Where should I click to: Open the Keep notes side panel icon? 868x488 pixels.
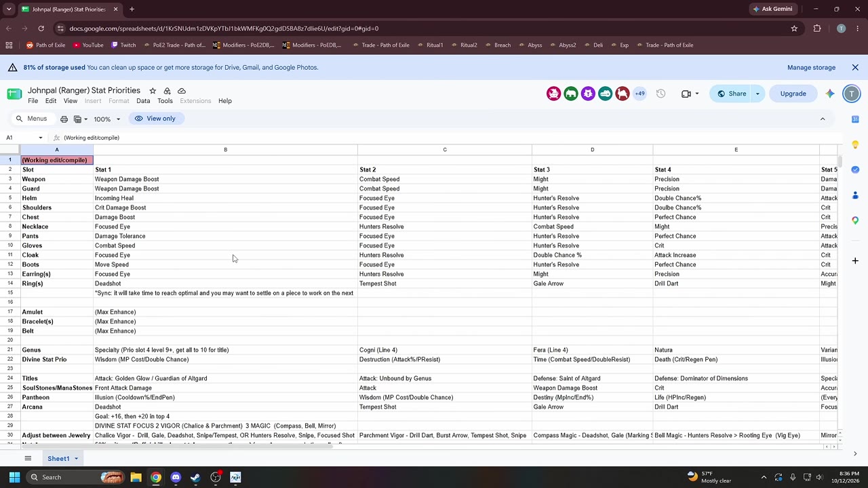(x=855, y=144)
